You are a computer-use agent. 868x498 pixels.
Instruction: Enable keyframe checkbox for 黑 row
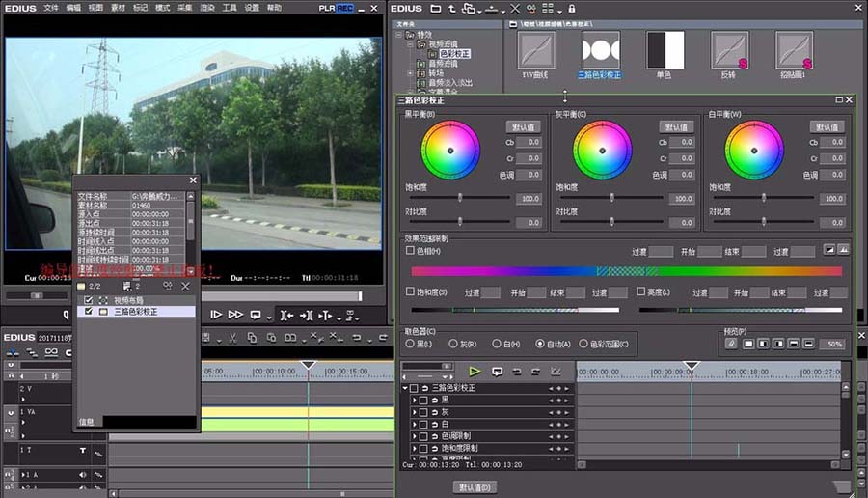[423, 400]
